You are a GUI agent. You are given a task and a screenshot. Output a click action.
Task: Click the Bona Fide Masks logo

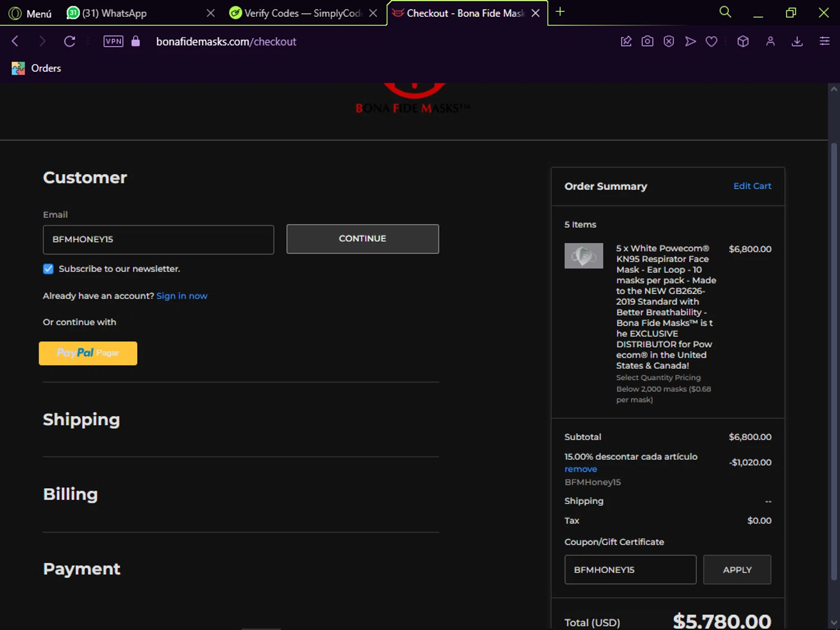coord(413,99)
